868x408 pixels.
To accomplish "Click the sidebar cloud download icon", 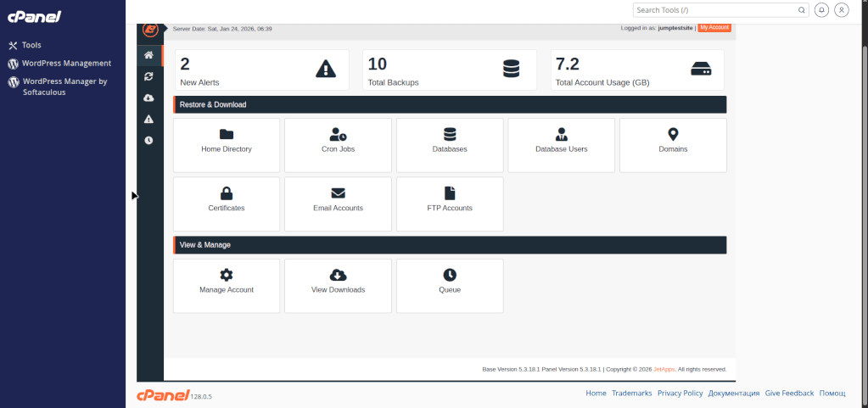I will tap(149, 98).
